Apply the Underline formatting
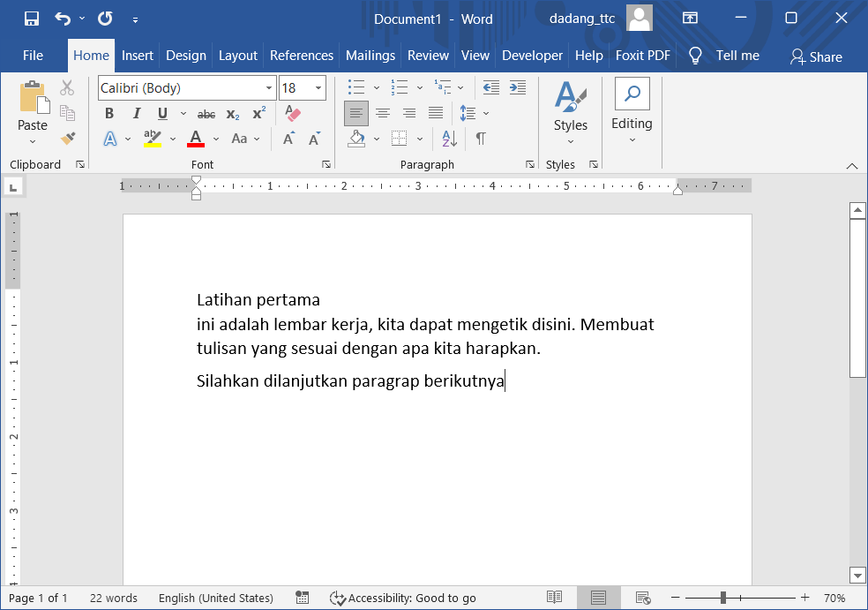 (x=161, y=114)
